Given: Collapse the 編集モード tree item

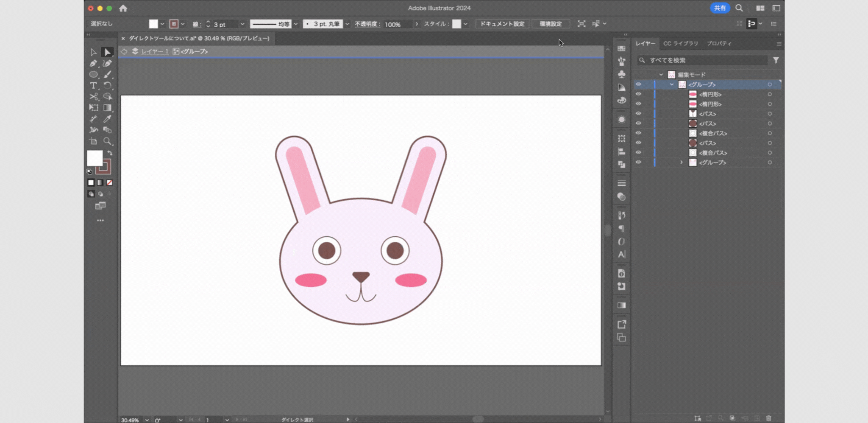Looking at the screenshot, I should [x=661, y=75].
